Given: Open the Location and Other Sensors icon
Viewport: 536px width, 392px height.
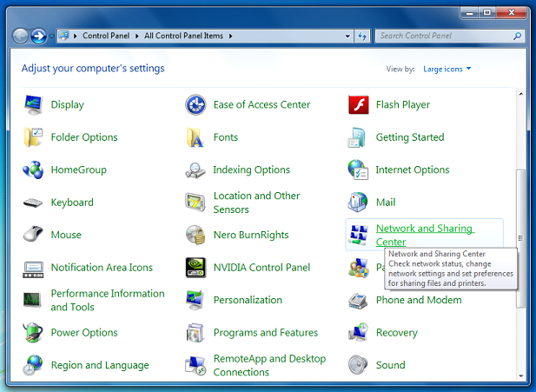Looking at the screenshot, I should [195, 203].
